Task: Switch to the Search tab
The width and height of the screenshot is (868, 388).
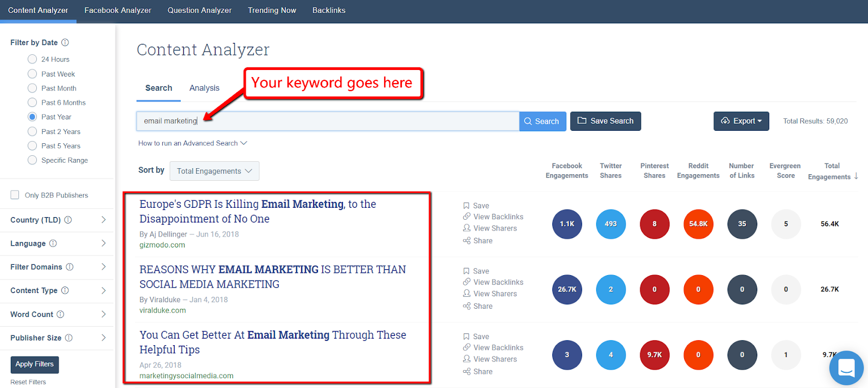Action: 158,88
